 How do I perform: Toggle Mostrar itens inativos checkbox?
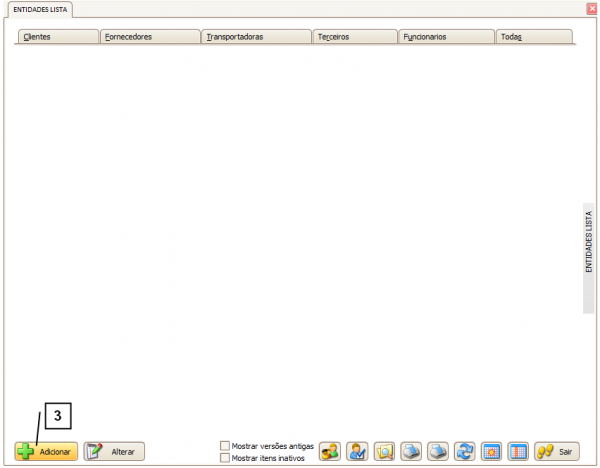225,458
